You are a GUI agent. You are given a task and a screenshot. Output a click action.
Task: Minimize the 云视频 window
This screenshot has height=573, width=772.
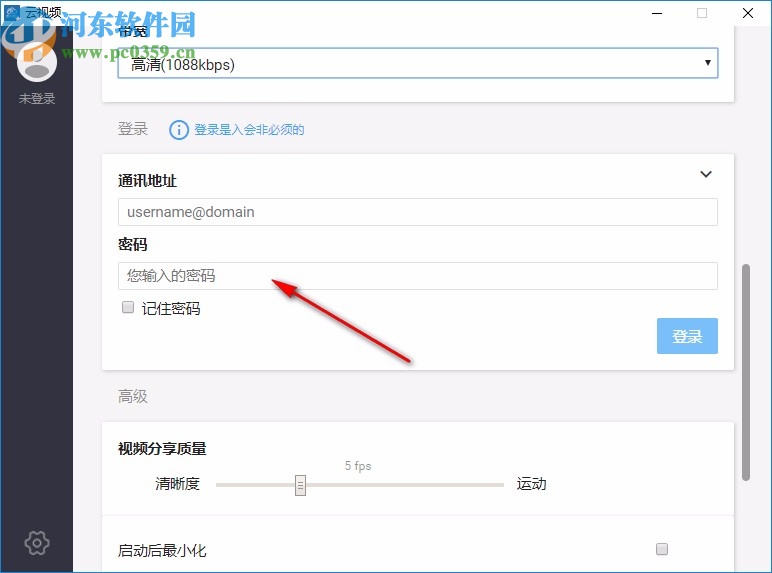click(657, 13)
